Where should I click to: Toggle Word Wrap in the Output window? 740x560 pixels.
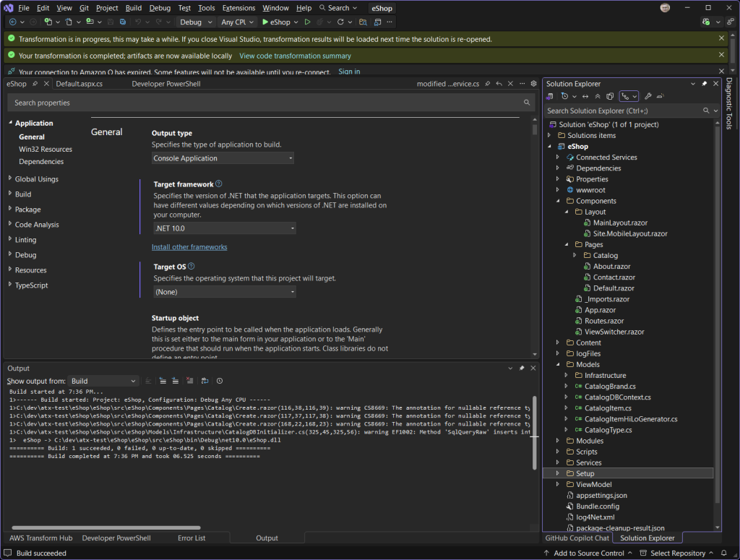(x=205, y=382)
